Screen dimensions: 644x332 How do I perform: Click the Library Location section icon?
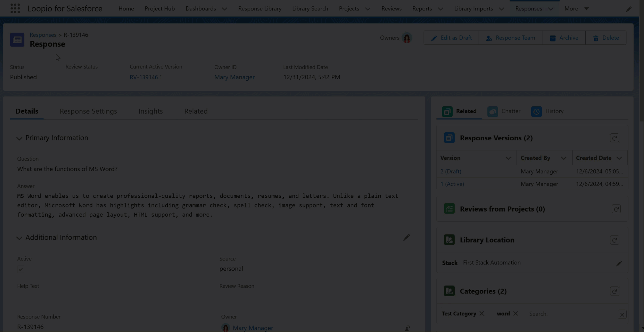click(x=449, y=240)
